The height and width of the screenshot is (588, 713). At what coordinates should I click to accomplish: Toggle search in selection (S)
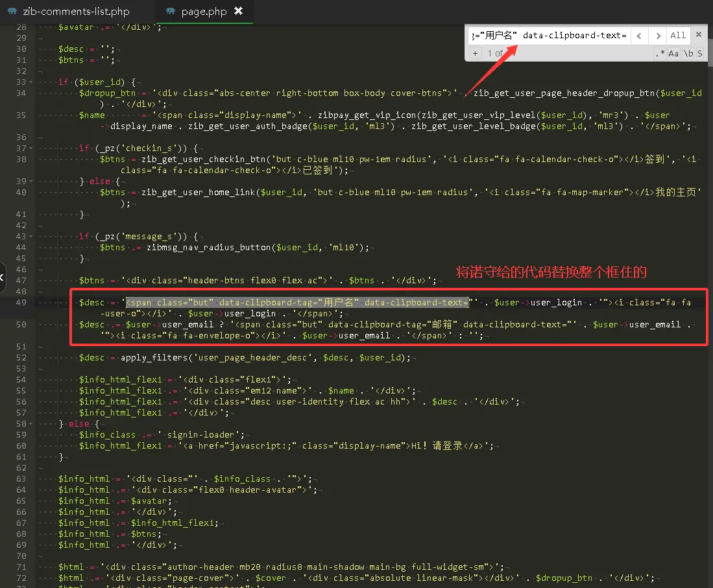(699, 53)
